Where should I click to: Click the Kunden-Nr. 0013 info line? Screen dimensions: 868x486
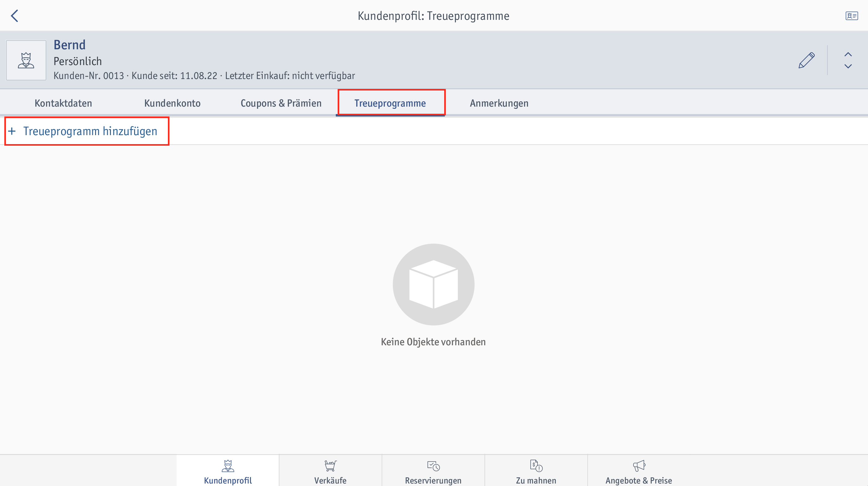tap(204, 76)
